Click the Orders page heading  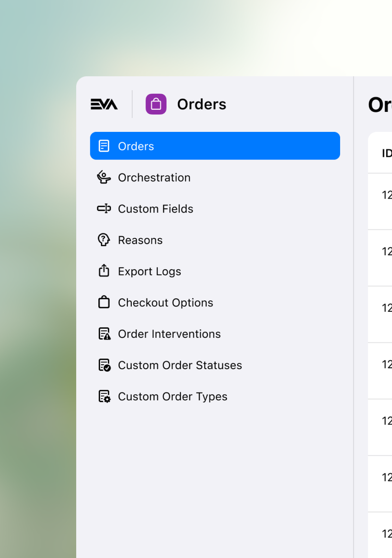(x=380, y=104)
